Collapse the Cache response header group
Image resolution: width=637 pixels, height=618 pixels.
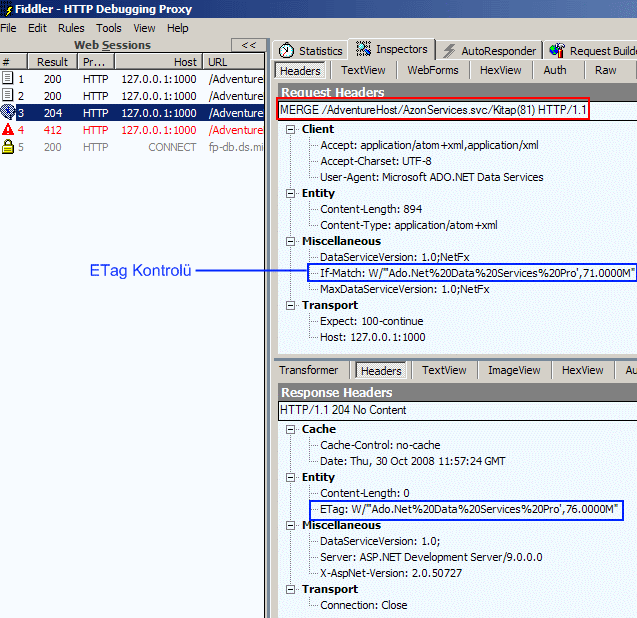[x=291, y=429]
